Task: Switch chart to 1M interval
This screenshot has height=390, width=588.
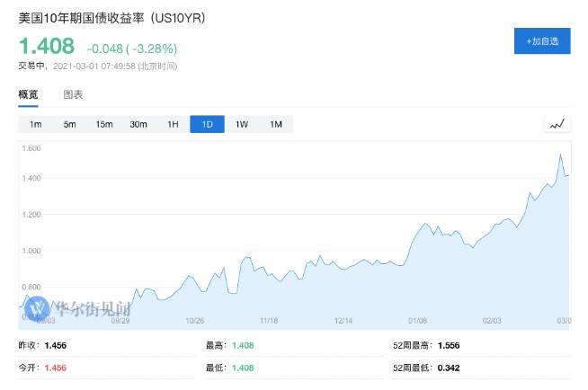Action: pyautogui.click(x=276, y=124)
